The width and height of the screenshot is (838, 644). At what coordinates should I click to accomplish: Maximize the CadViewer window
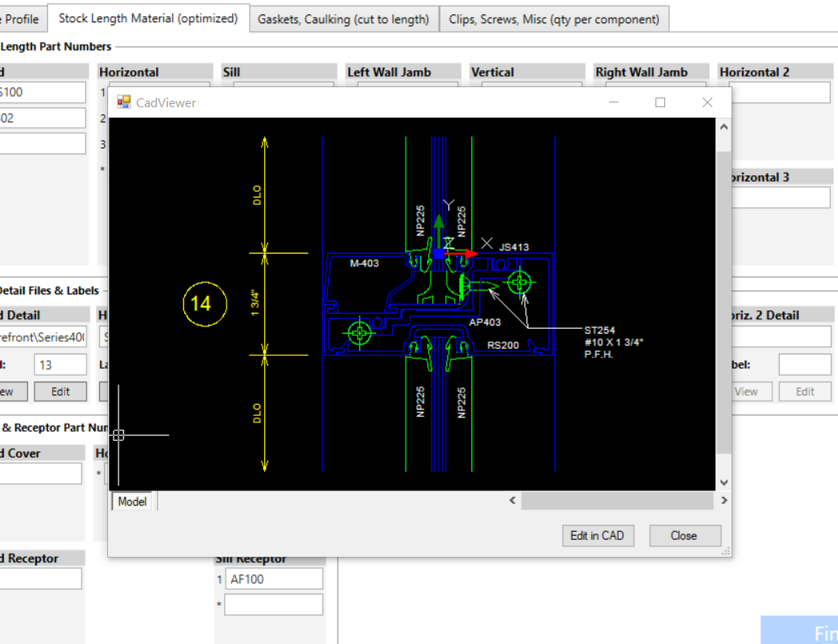[660, 102]
